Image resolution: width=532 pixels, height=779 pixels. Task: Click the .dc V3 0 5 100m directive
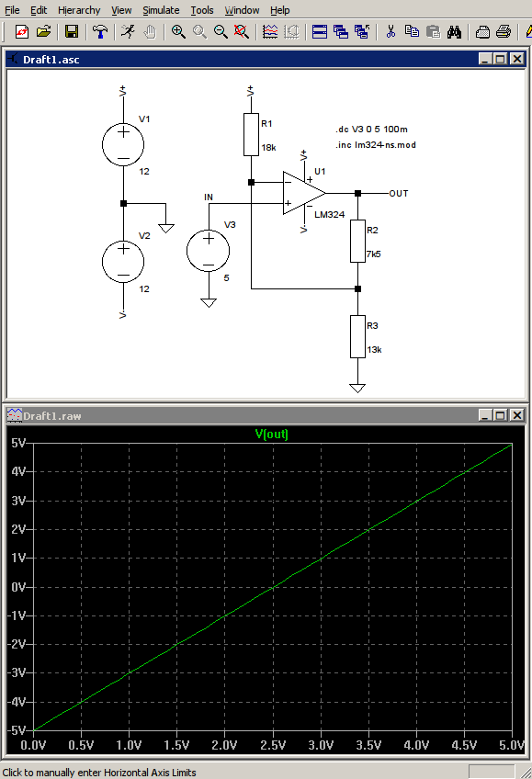click(371, 130)
